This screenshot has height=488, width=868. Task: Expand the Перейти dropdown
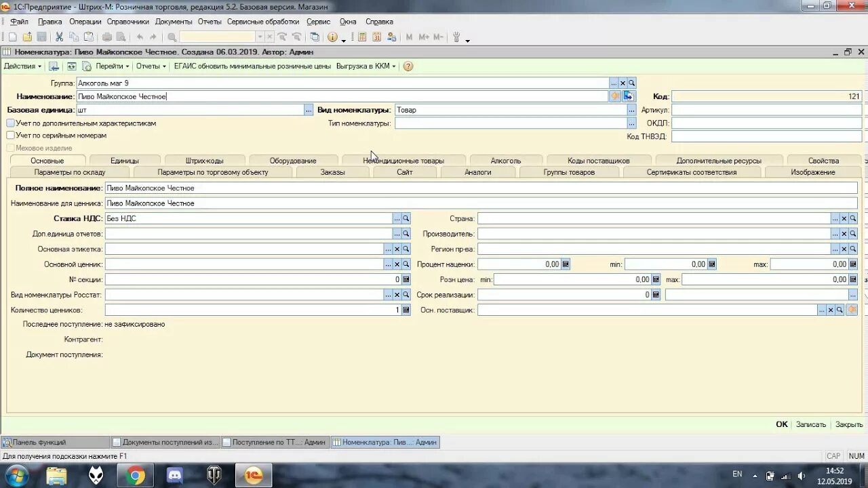click(112, 66)
